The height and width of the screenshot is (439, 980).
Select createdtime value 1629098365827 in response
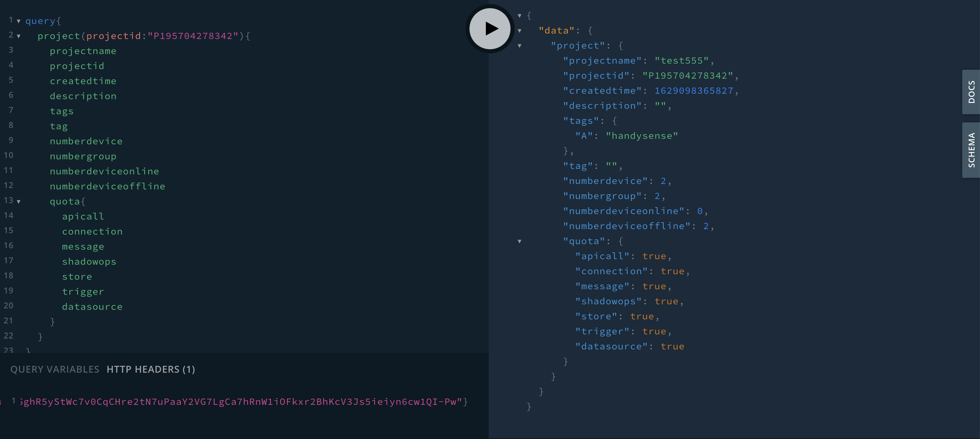[694, 91]
